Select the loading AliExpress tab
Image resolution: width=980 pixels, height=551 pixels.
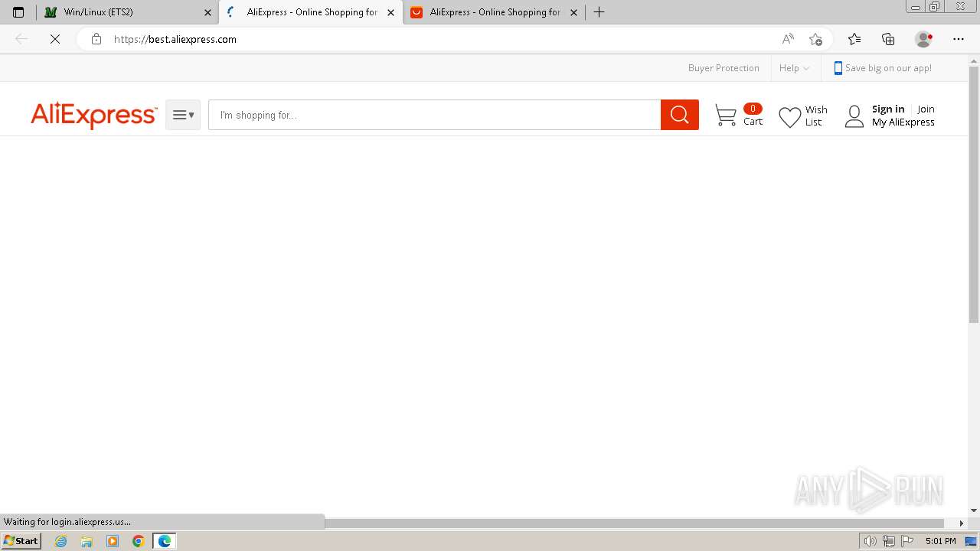pos(311,12)
